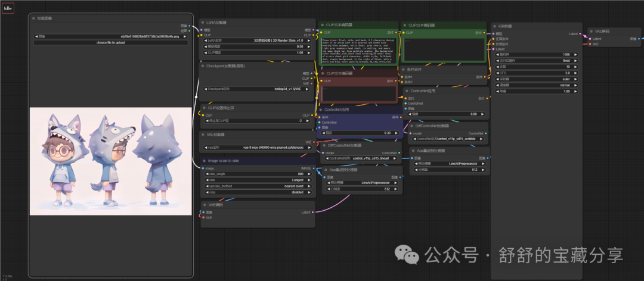The height and width of the screenshot is (281, 644).
Task: Collapse LoRA加载器 with its title dot
Action: click(203, 23)
